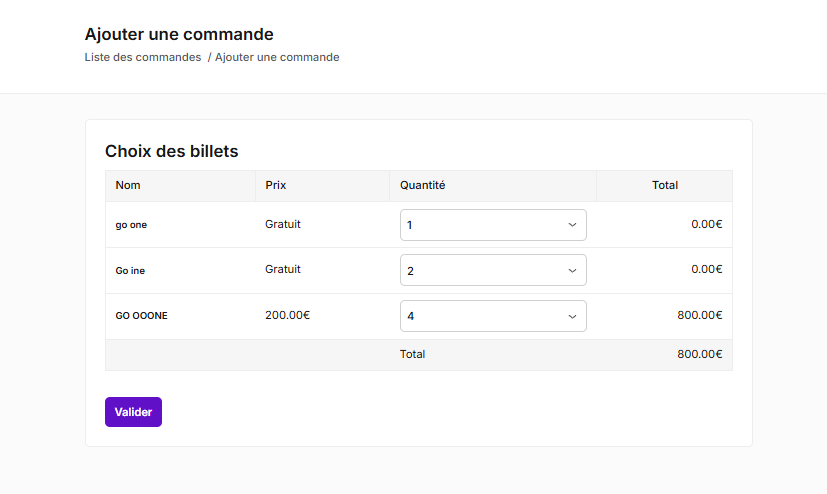Select the Quantité column header
This screenshot has height=494, width=827.
point(422,185)
